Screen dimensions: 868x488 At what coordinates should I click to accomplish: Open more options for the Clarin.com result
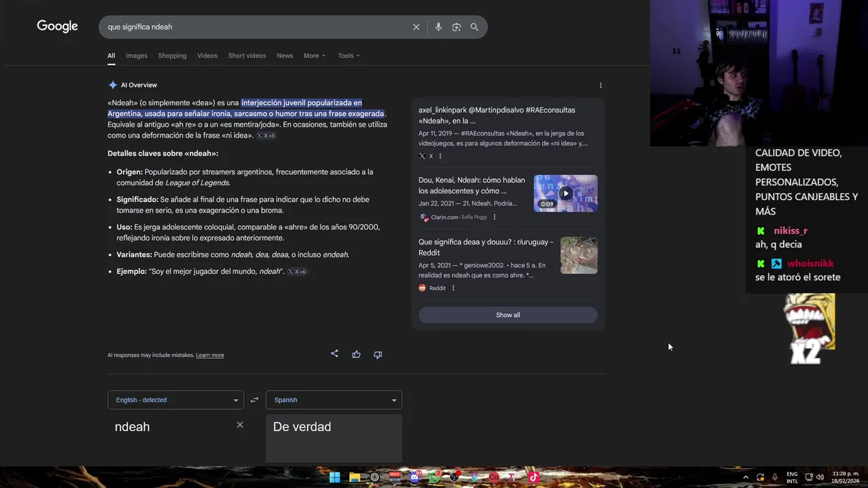[494, 217]
